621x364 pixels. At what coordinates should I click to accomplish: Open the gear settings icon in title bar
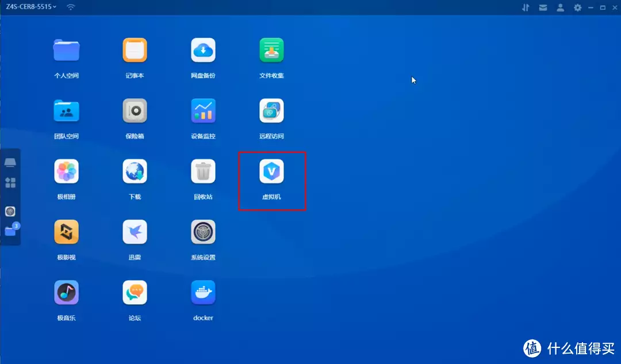[x=578, y=7]
